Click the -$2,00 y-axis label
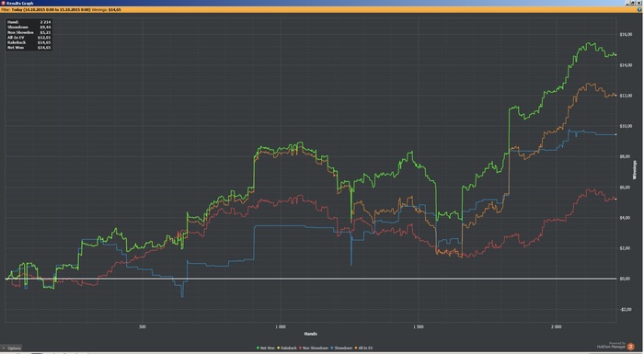 (626, 309)
